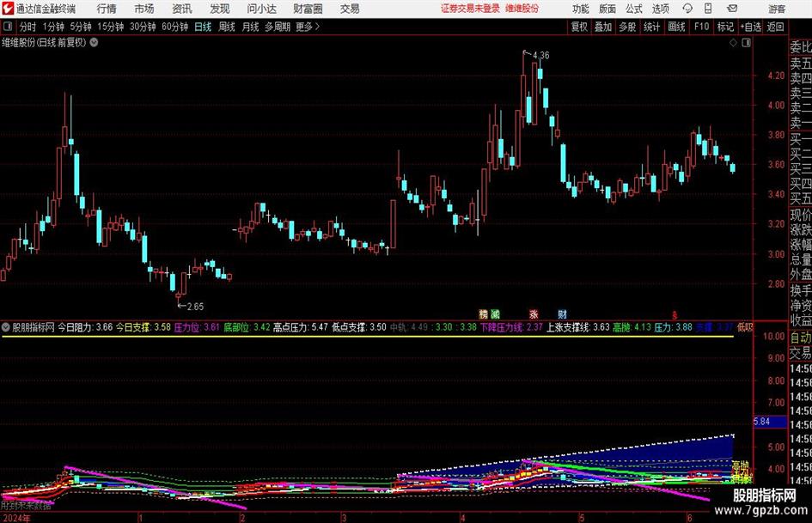The image size is (812, 523).
Task: Click the 股朋指标网 indicator name
Action: pyautogui.click(x=34, y=327)
